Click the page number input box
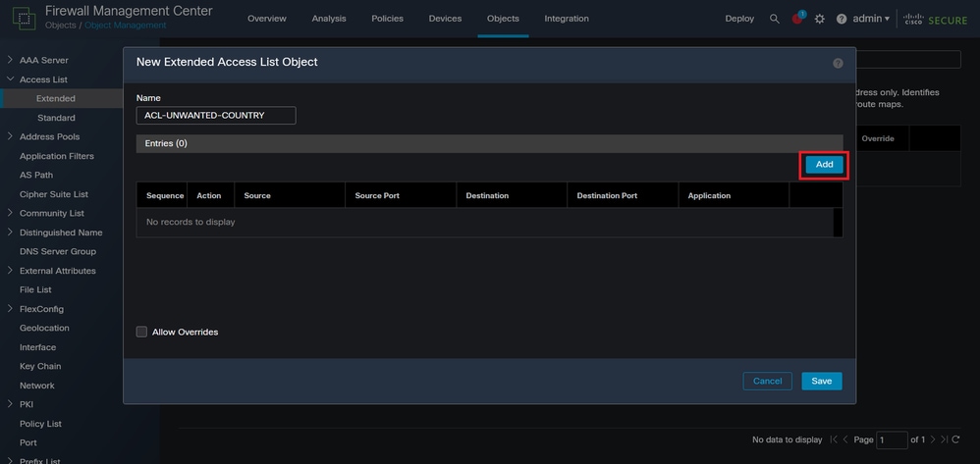 click(892, 439)
